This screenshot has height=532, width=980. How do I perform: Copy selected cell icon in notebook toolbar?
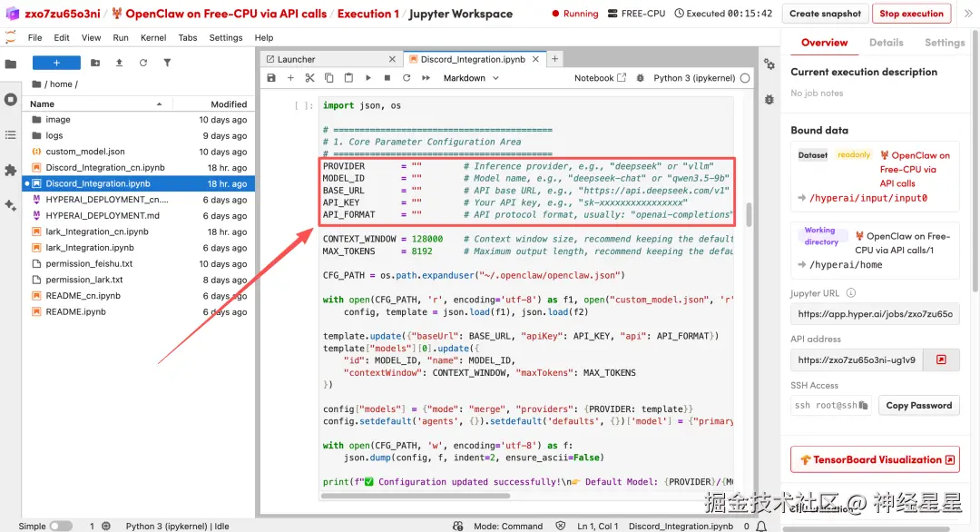pyautogui.click(x=328, y=78)
